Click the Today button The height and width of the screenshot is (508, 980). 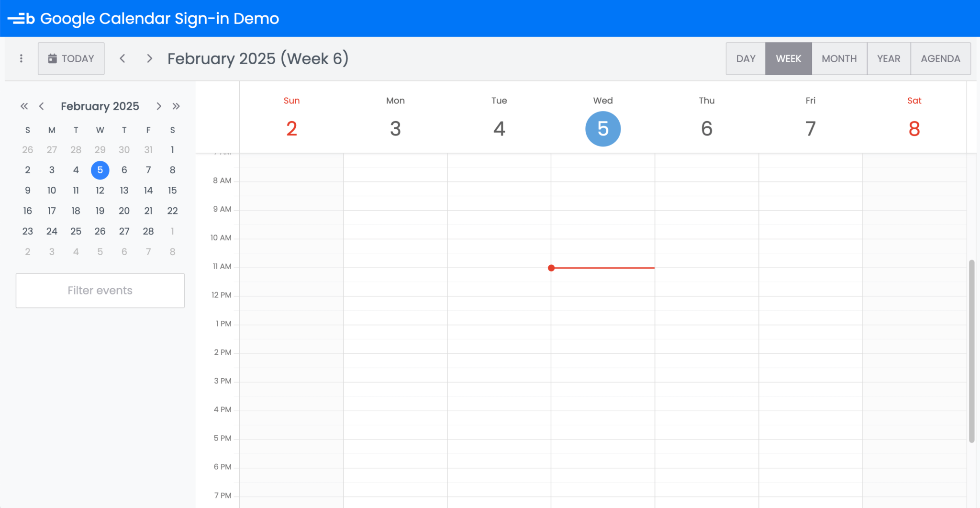pos(71,58)
